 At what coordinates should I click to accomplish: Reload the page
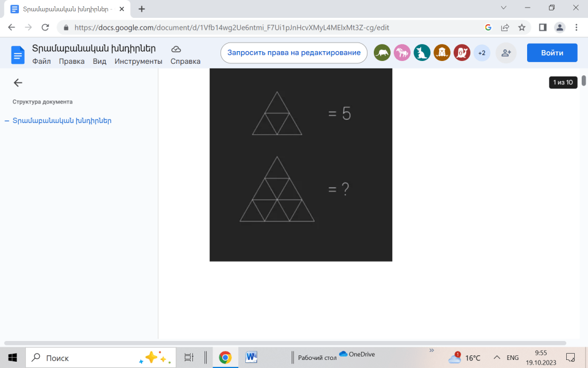coord(45,27)
